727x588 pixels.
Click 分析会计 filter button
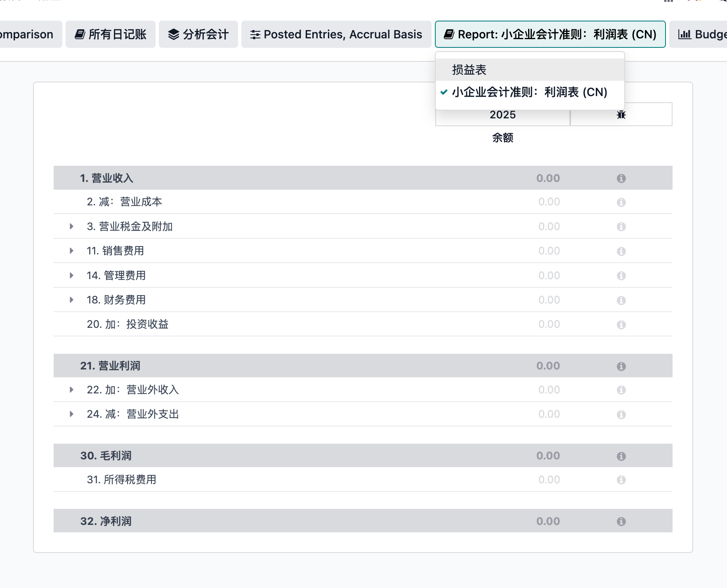[x=198, y=34]
